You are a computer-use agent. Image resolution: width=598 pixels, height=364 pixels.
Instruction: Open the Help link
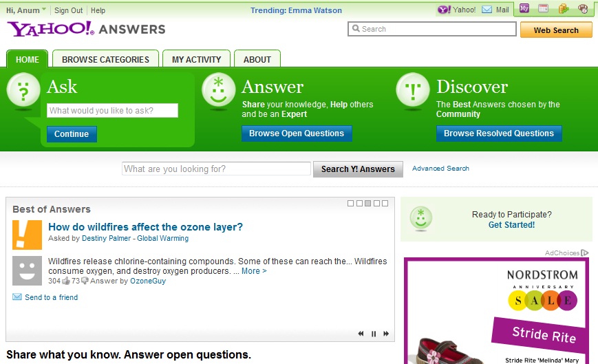pos(98,10)
